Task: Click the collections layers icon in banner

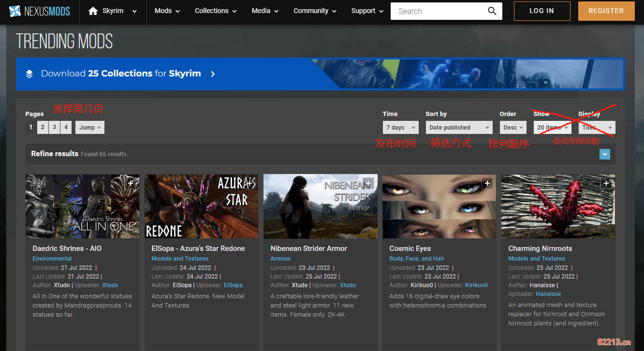Action: (x=29, y=74)
